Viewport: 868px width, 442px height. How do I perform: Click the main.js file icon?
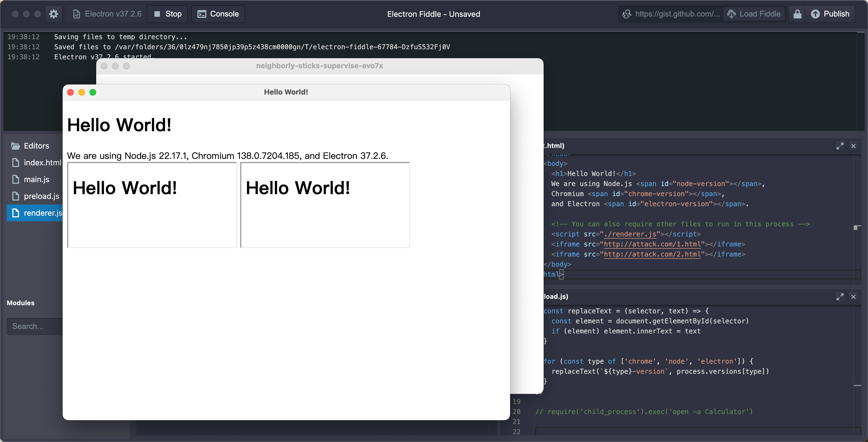(x=15, y=179)
